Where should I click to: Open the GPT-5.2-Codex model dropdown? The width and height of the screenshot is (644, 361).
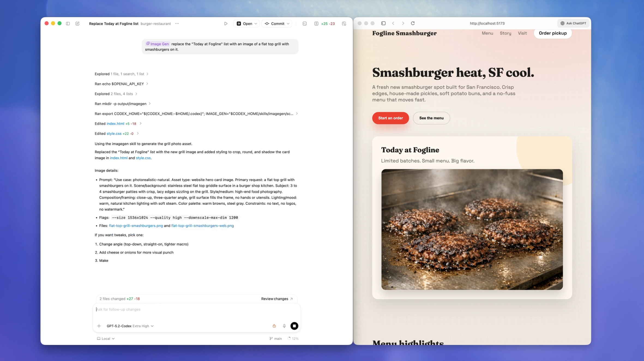tap(130, 326)
